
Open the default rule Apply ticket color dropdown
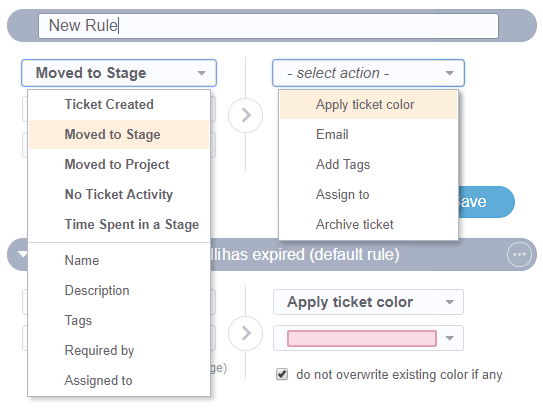pos(368,302)
